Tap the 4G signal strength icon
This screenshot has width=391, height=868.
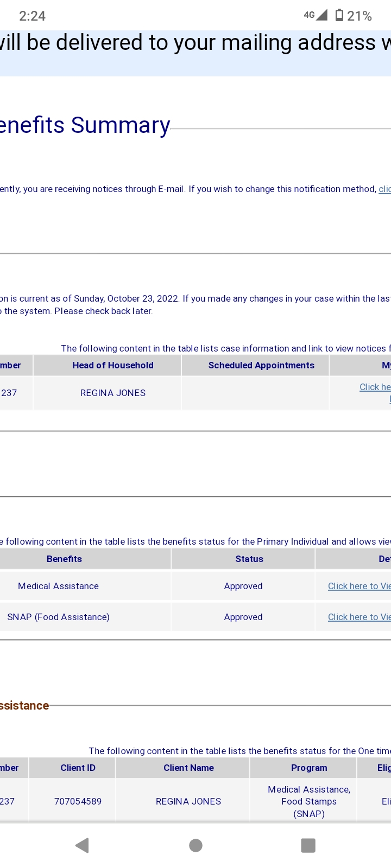pos(316,15)
